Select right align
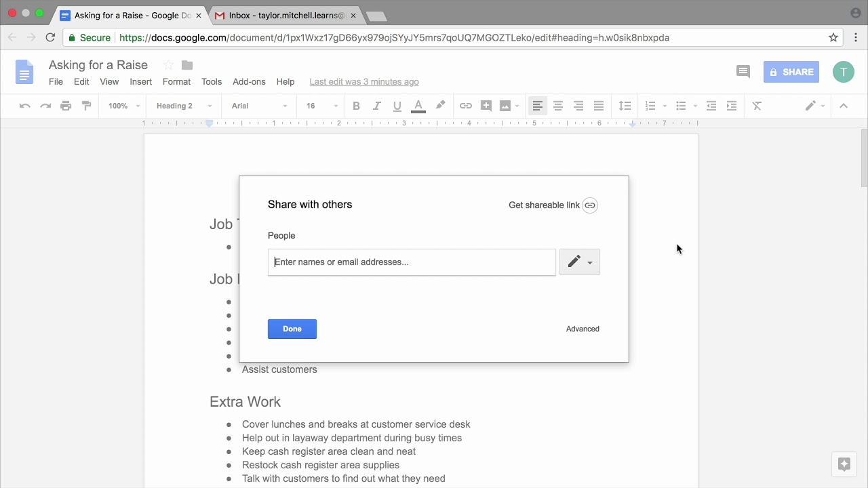Image resolution: width=868 pixels, height=488 pixels. pyautogui.click(x=578, y=106)
